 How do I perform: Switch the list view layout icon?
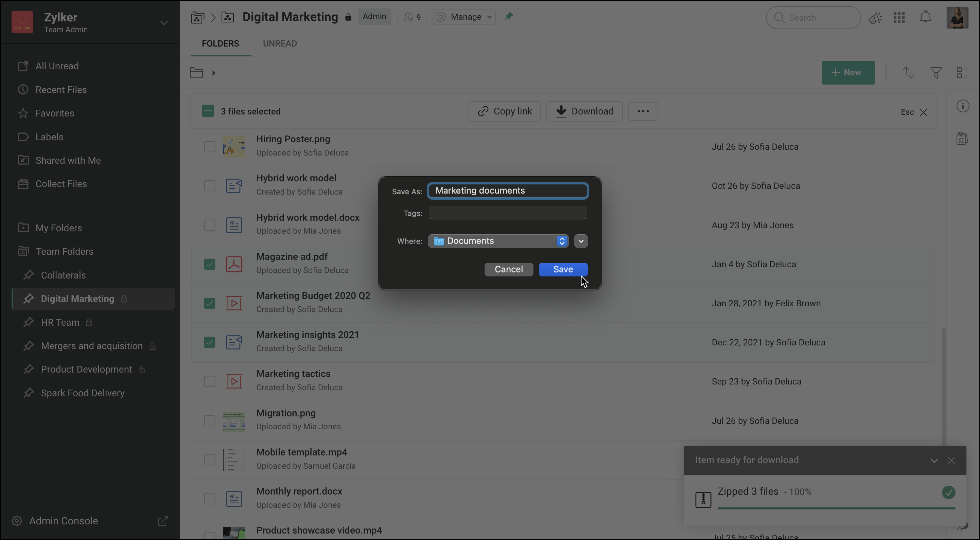[x=962, y=73]
